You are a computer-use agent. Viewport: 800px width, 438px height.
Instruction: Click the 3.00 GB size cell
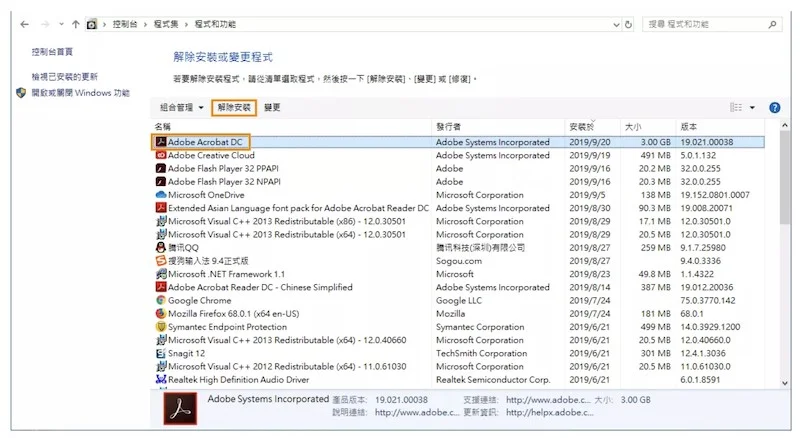pyautogui.click(x=656, y=142)
